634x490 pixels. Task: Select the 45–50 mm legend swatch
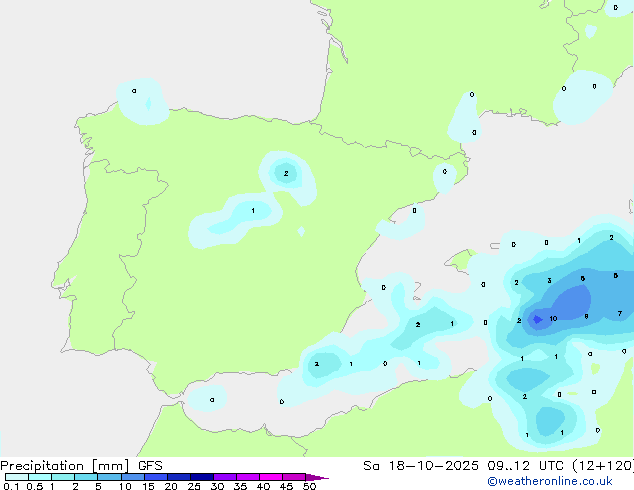tap(294, 477)
